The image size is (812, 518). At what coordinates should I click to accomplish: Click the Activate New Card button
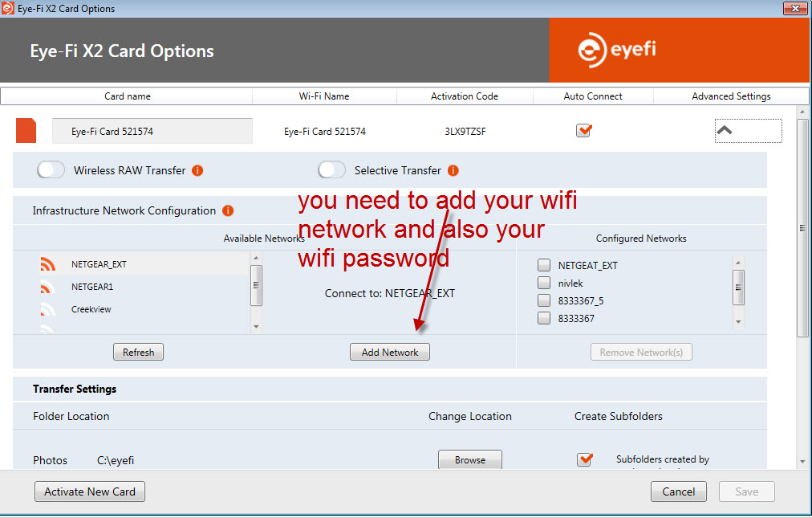tap(90, 491)
